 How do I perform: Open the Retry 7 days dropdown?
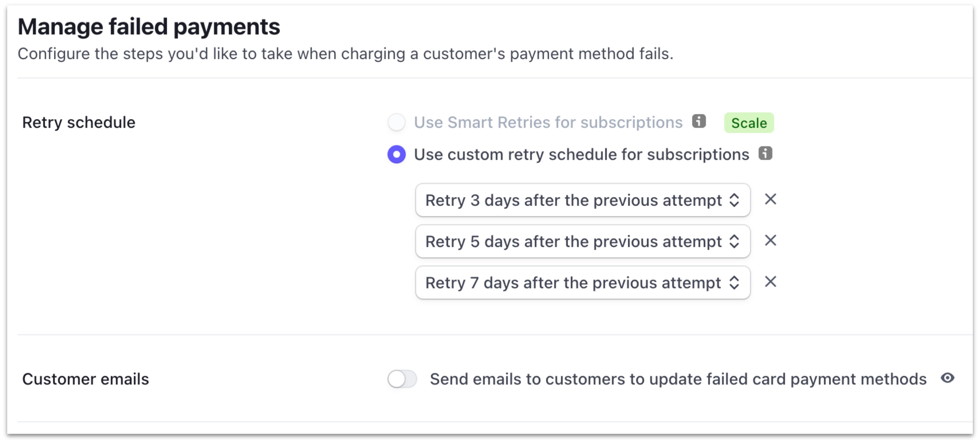click(583, 283)
